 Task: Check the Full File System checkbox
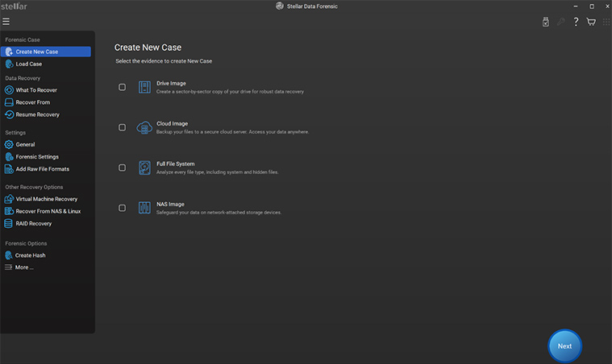point(123,168)
